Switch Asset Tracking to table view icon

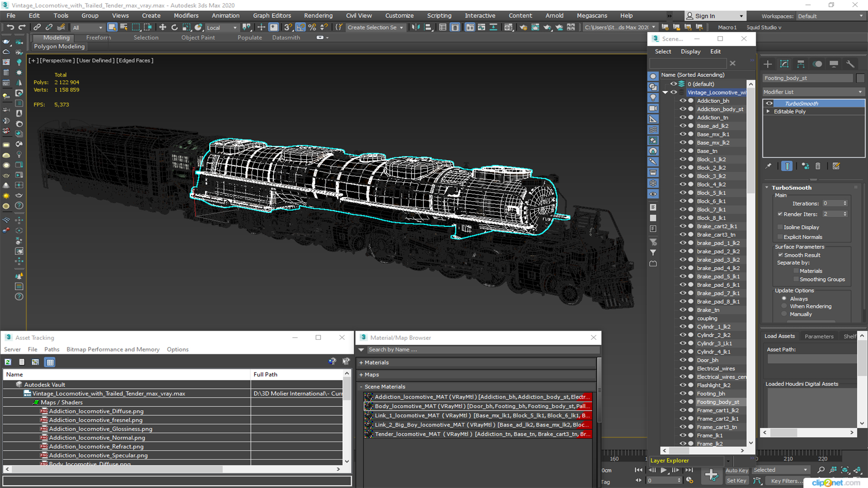pos(50,362)
